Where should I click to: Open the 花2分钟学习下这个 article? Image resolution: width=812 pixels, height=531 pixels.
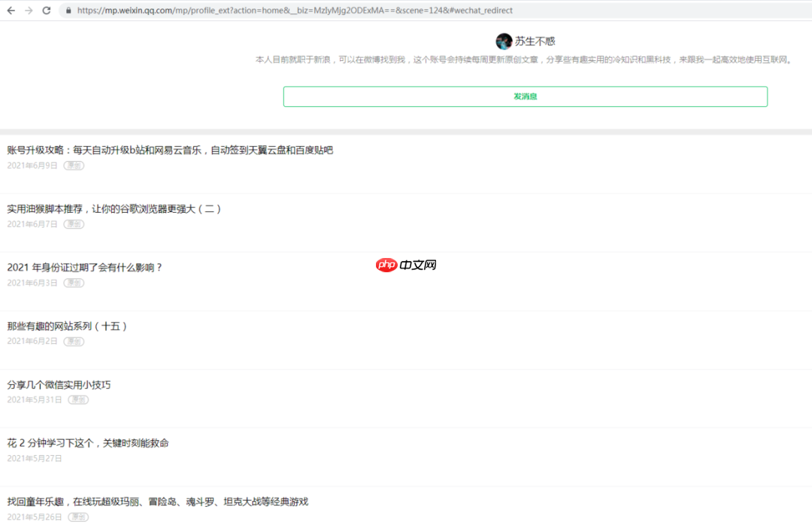point(88,443)
